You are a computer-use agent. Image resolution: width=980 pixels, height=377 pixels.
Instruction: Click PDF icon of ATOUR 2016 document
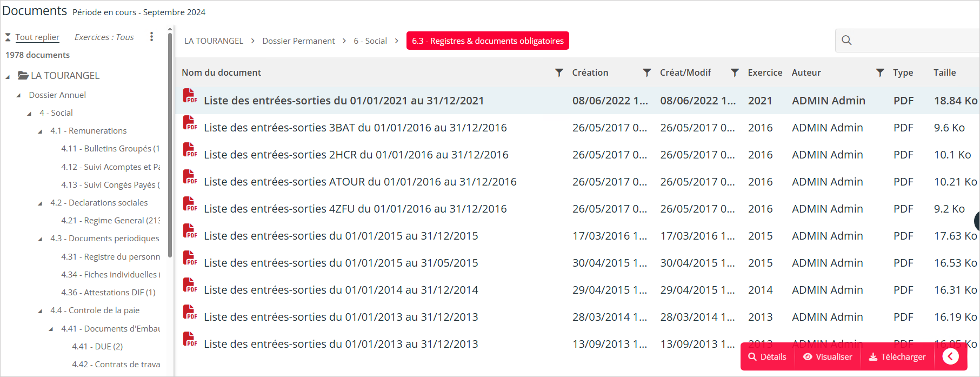coord(190,177)
